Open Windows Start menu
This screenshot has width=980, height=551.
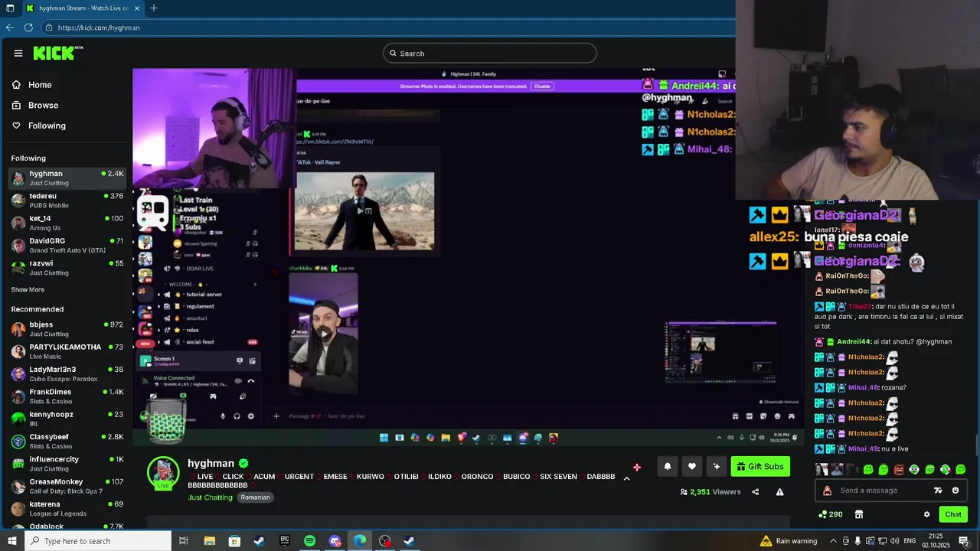11,541
